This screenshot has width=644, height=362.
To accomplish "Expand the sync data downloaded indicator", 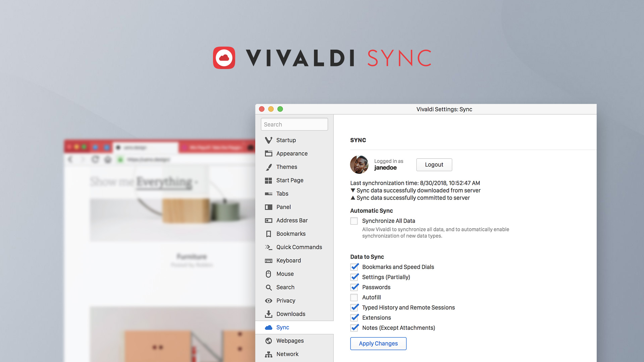I will tap(352, 190).
